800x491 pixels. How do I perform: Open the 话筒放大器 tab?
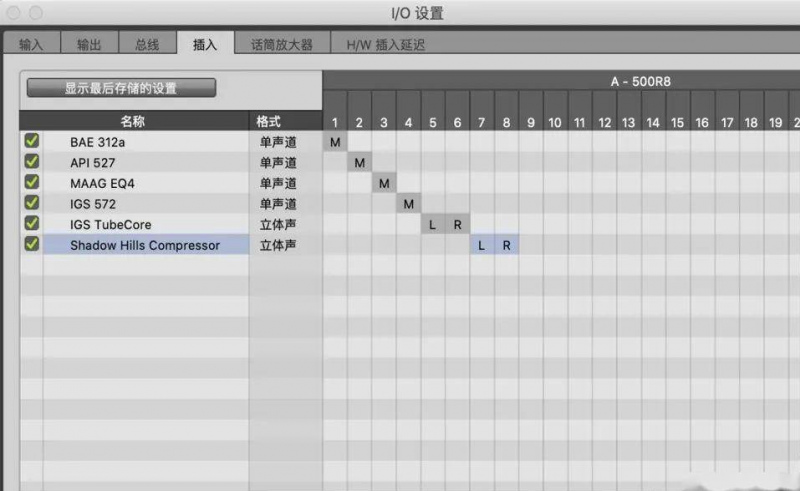click(x=281, y=44)
